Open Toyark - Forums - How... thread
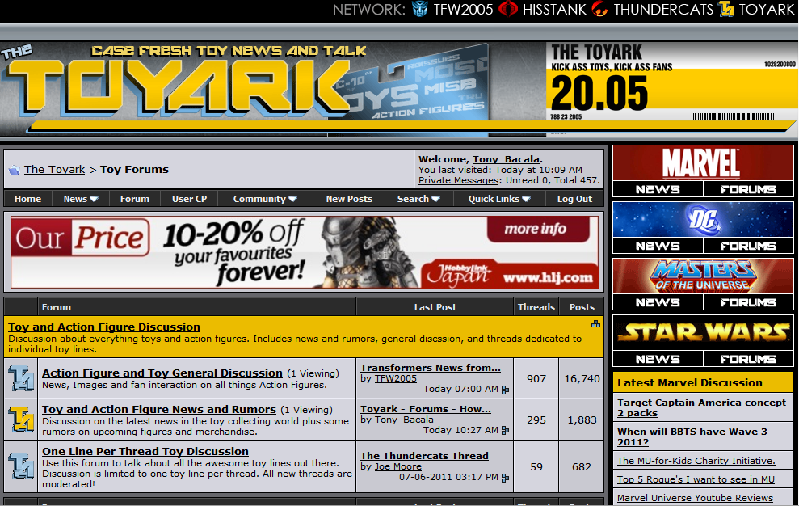Viewport: 799px width, 506px height. tap(425, 409)
